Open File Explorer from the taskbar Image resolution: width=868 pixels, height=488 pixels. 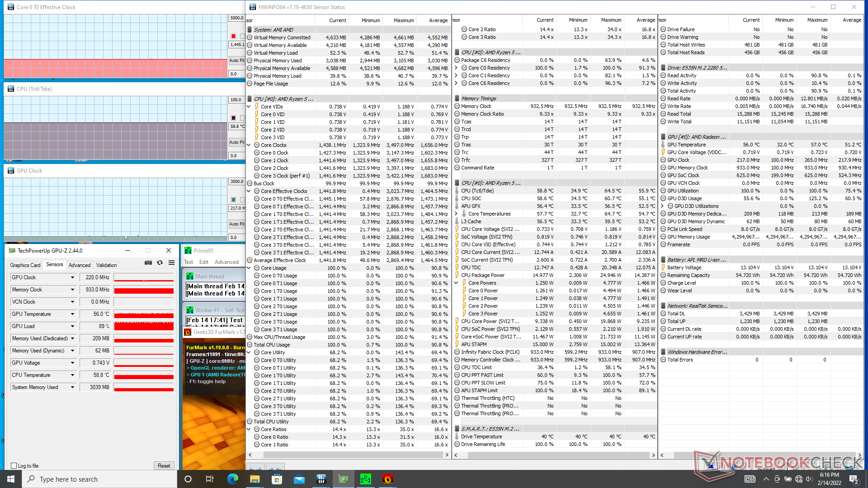click(x=255, y=479)
